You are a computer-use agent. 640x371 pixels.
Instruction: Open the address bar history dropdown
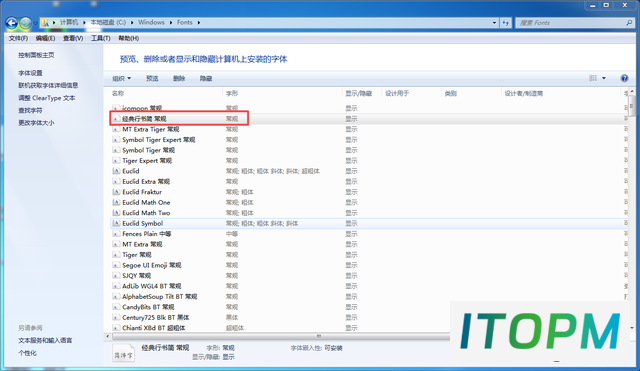coord(494,23)
